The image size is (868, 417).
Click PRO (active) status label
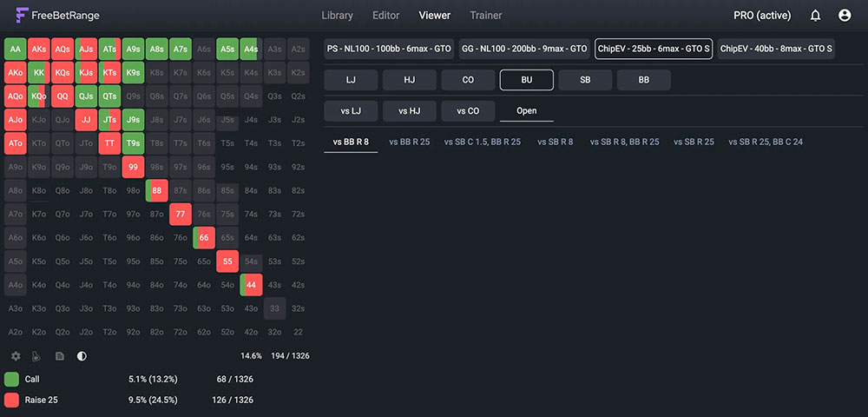[x=762, y=16]
